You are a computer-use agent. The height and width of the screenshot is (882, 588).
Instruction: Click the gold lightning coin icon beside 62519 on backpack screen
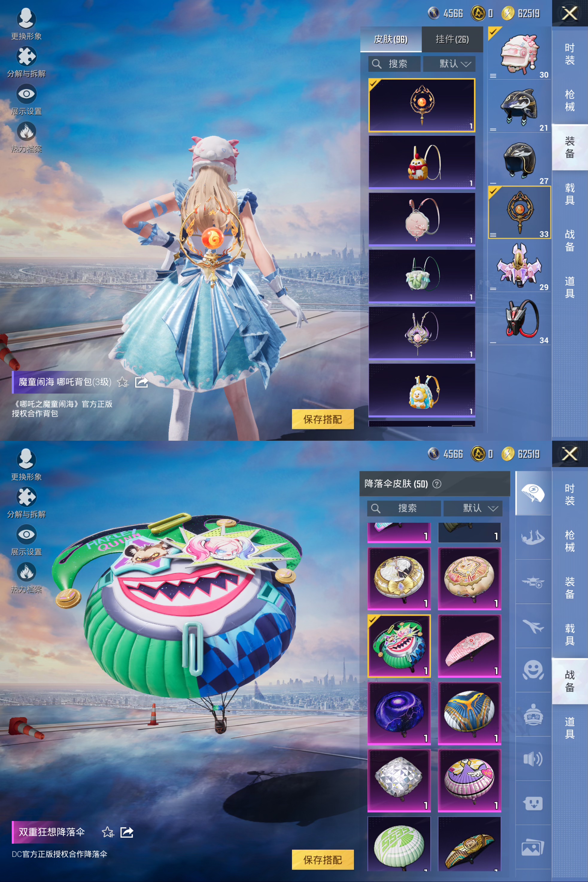pyautogui.click(x=508, y=13)
